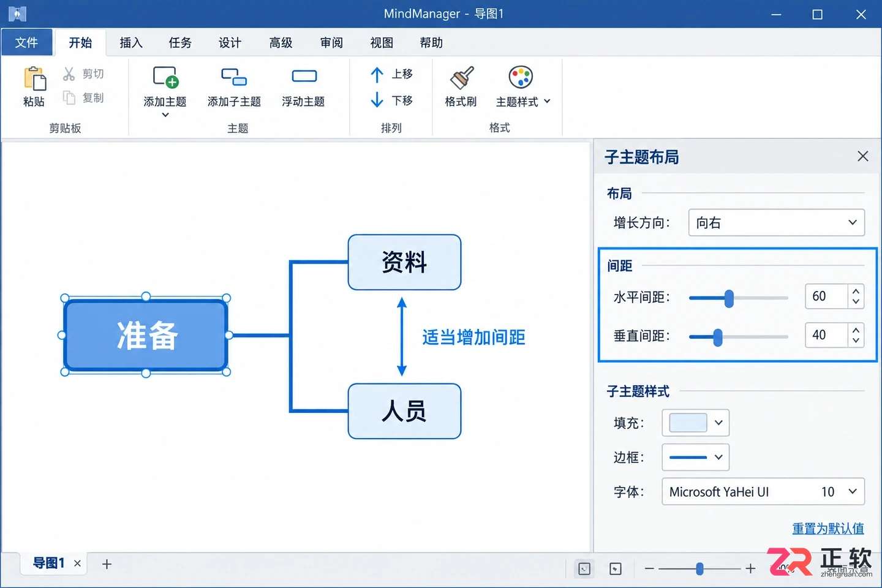882x588 pixels.
Task: Click the Move Down (下移) arrow
Action: [x=377, y=100]
